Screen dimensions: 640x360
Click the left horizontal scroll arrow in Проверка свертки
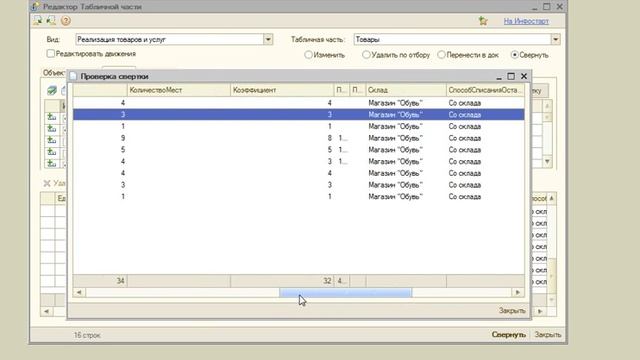79,292
